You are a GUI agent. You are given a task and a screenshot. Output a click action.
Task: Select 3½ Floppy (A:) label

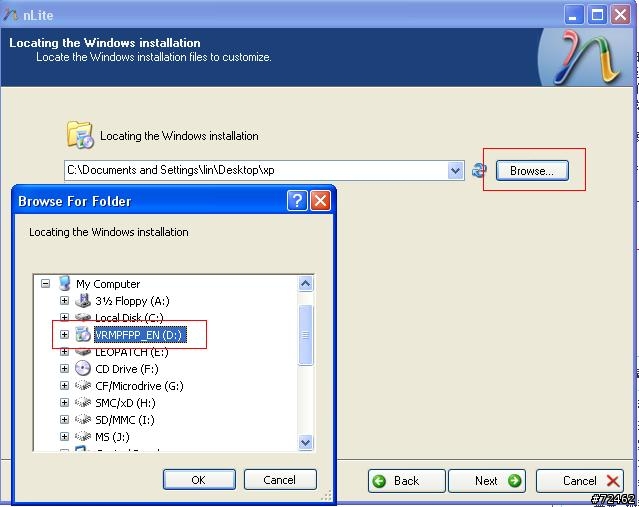pos(132,301)
